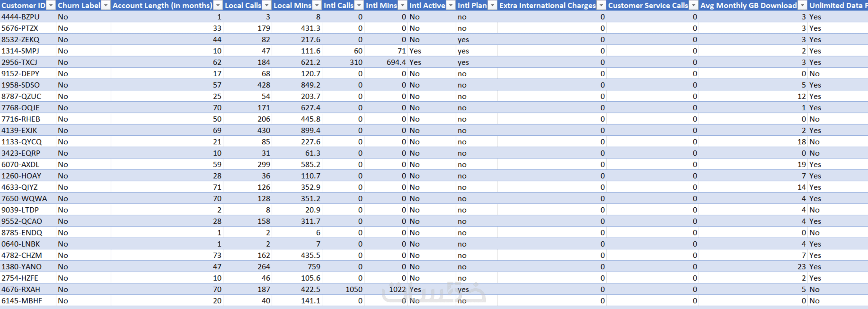Open the Customer ID filter dropdown
The width and height of the screenshot is (868, 309).
tap(51, 5)
